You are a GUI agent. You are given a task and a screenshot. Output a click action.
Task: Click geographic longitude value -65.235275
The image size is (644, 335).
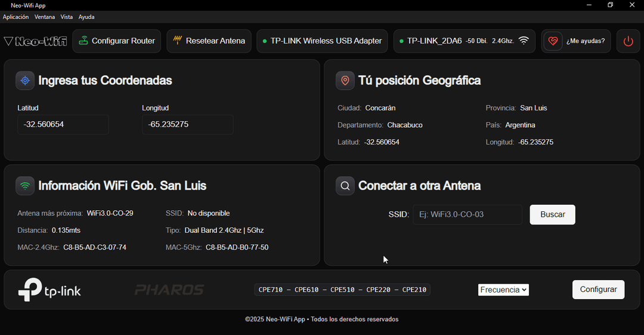point(535,142)
